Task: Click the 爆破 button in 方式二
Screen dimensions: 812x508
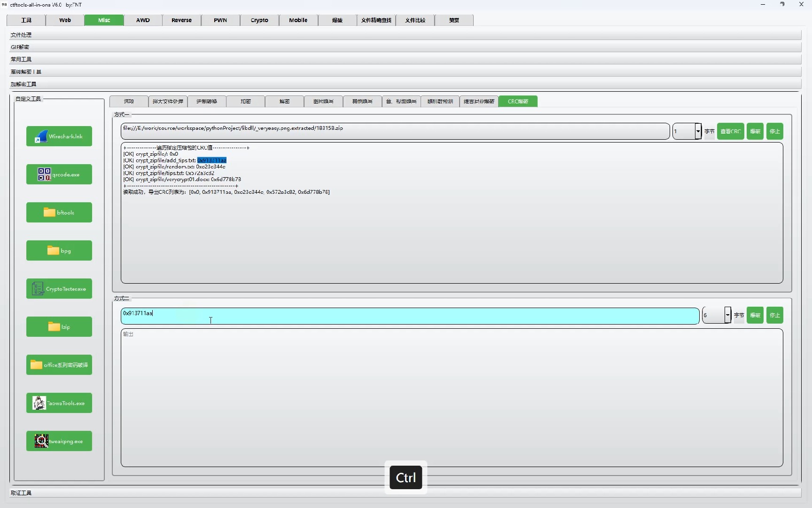Action: click(x=755, y=315)
